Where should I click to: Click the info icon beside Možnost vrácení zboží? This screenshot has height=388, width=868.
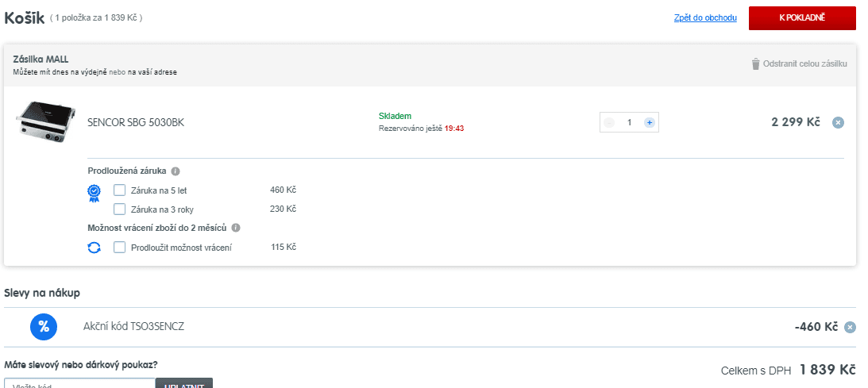[x=236, y=228]
